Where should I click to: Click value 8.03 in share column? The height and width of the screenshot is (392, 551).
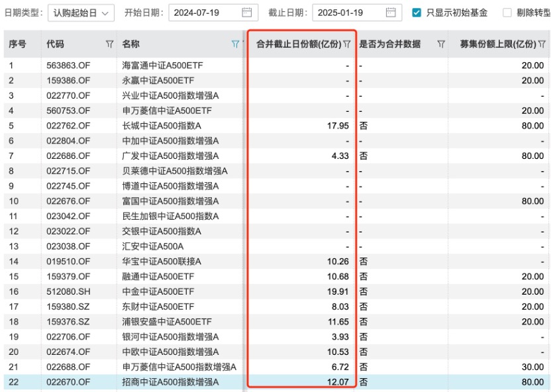pos(340,307)
